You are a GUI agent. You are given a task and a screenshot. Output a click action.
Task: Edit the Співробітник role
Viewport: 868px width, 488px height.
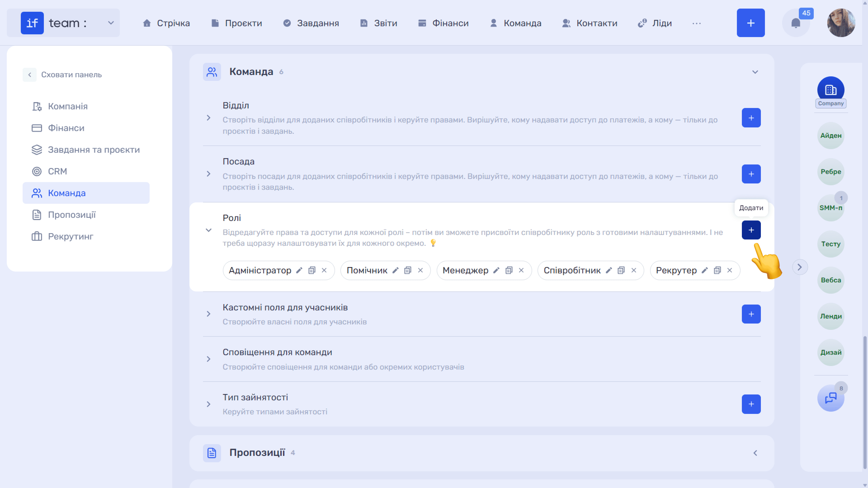(609, 270)
